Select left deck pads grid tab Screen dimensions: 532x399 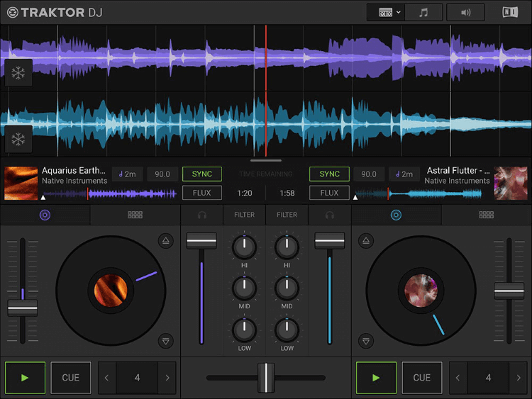(x=135, y=215)
